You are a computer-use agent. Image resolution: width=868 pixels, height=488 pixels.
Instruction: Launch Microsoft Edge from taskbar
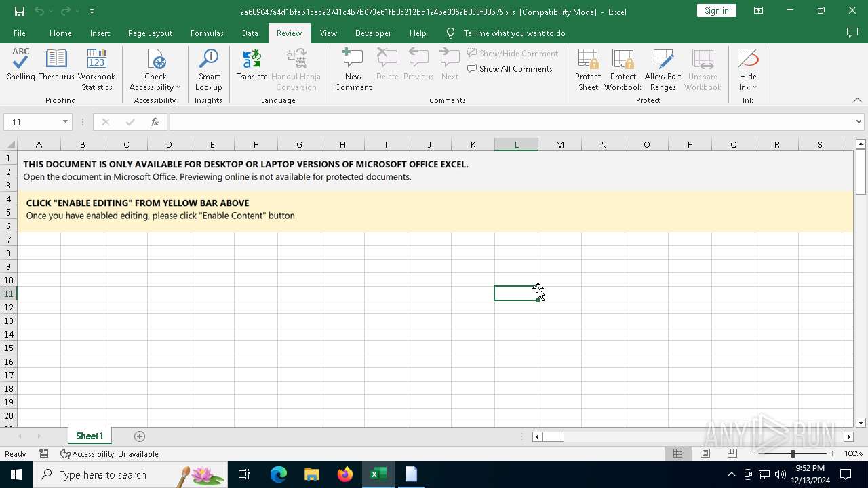pyautogui.click(x=279, y=474)
